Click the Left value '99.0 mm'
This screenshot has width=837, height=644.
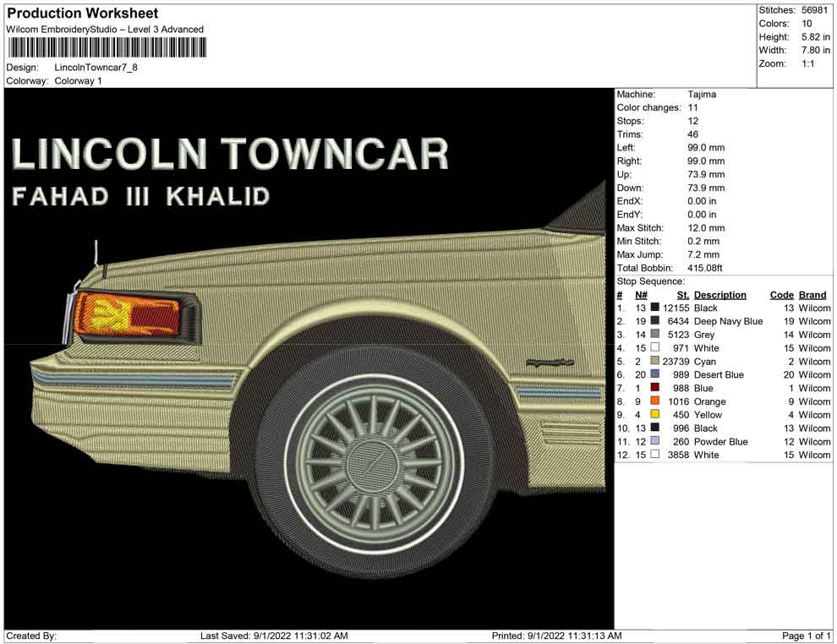(706, 147)
